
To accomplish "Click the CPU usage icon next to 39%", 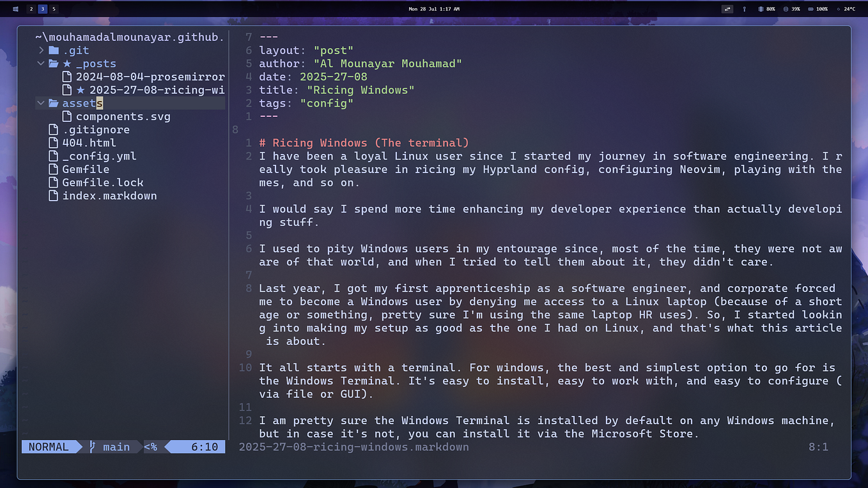I will (786, 8).
